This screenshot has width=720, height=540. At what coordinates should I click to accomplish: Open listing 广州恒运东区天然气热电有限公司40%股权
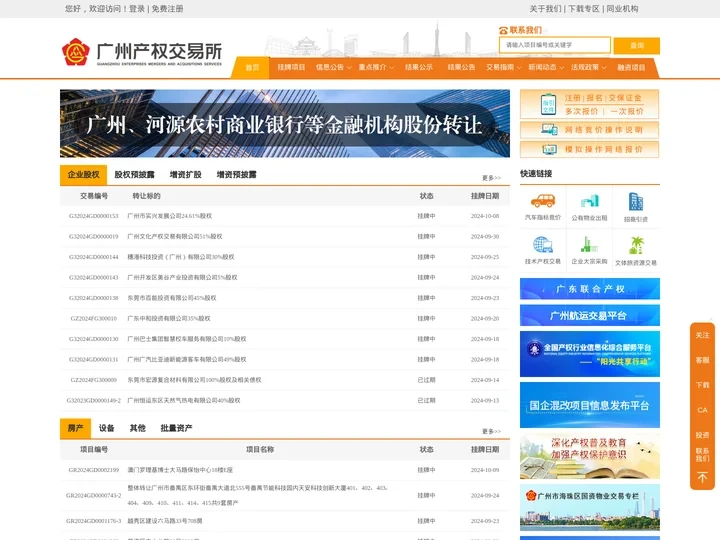pyautogui.click(x=184, y=400)
